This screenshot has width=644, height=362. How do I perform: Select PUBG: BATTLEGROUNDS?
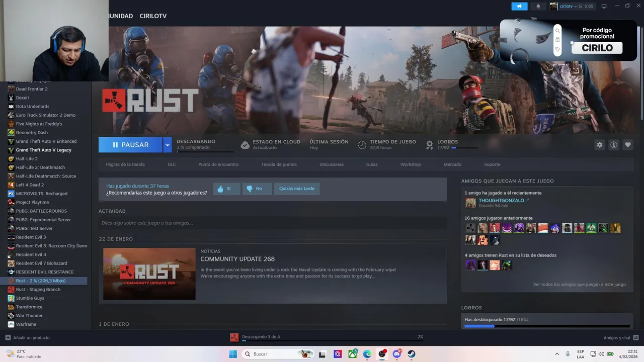[x=41, y=211]
